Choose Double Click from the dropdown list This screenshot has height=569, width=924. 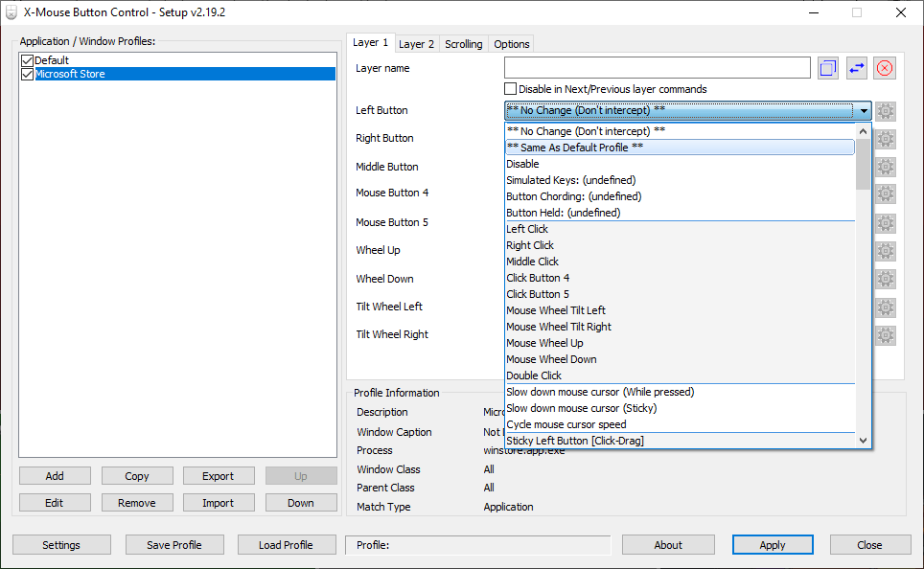(x=534, y=376)
